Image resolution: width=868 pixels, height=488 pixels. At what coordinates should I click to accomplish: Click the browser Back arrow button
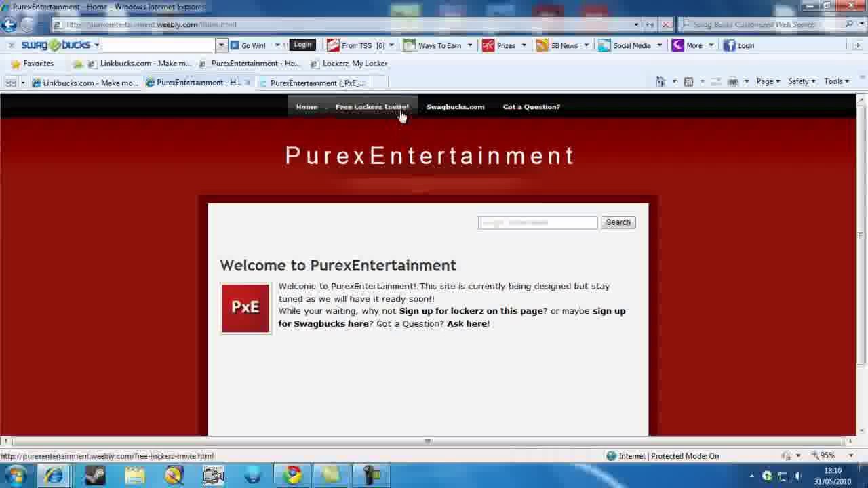click(x=9, y=24)
